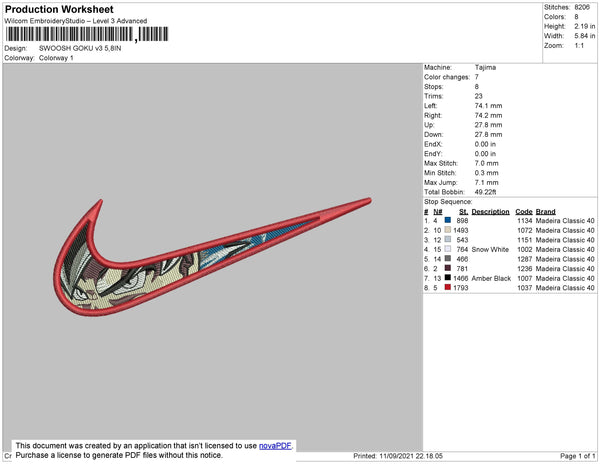Click the light blue swatch for stop 3

click(x=448, y=239)
